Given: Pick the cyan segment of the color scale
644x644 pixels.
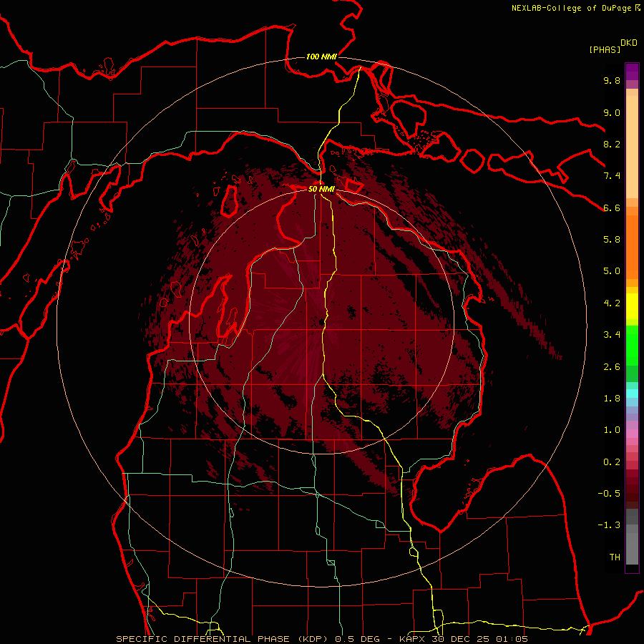Looking at the screenshot, I should (x=632, y=394).
